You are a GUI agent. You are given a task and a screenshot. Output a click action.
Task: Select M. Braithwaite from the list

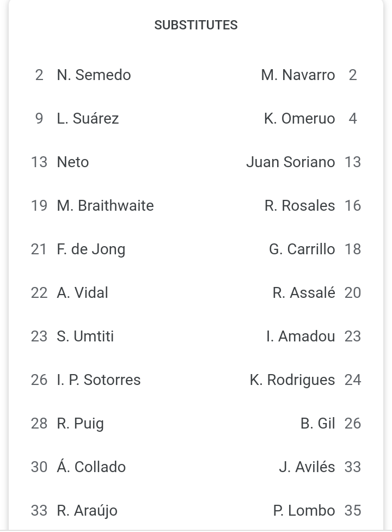coord(105,206)
